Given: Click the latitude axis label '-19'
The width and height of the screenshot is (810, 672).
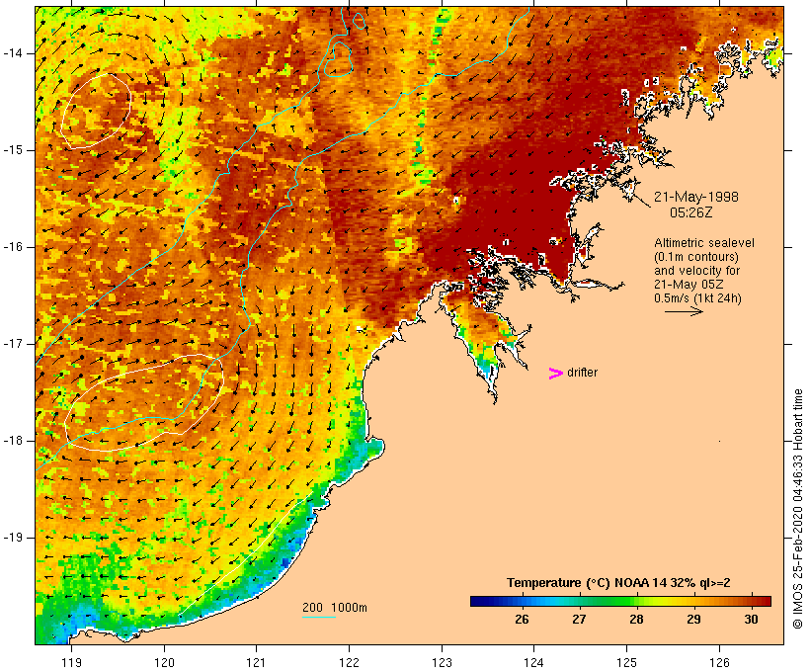Looking at the screenshot, I should 13,537.
